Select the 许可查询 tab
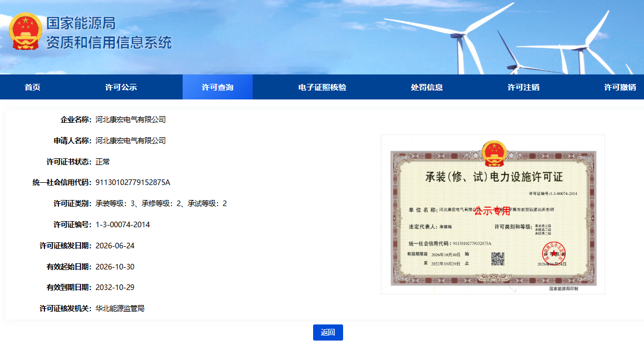644x345 pixels. coord(217,87)
